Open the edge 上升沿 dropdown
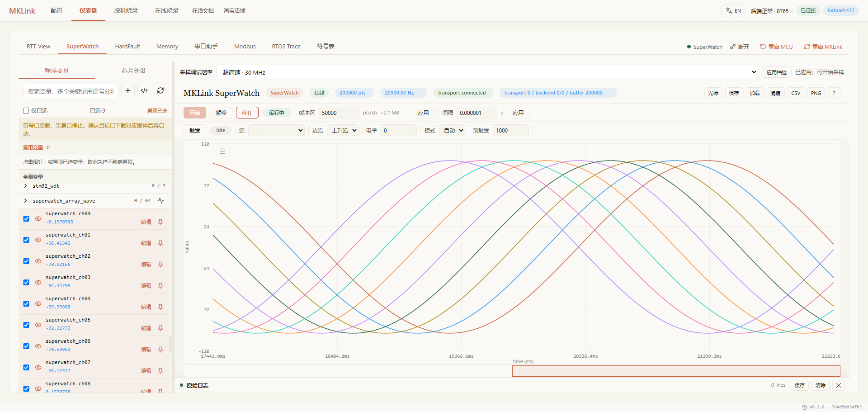Screen dimensions: 868x412 [x=343, y=131]
